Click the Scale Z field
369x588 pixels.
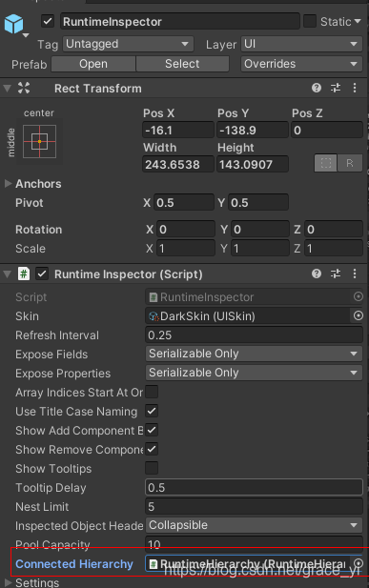[334, 248]
